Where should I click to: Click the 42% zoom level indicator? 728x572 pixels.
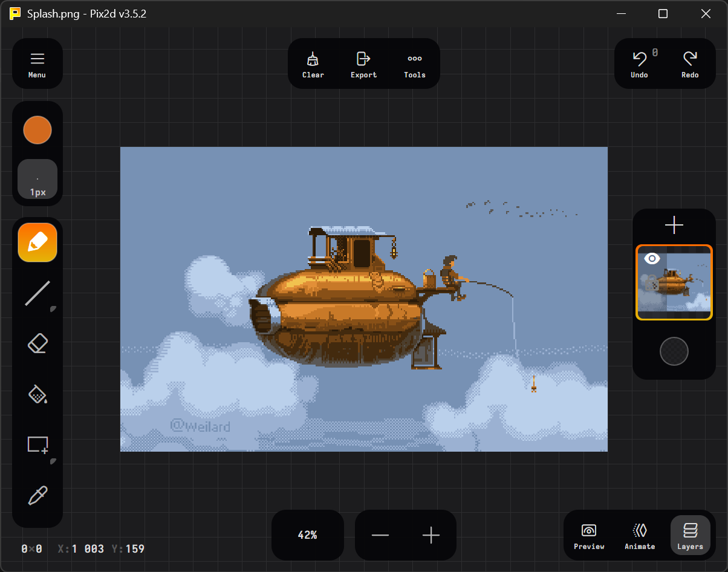click(x=308, y=535)
